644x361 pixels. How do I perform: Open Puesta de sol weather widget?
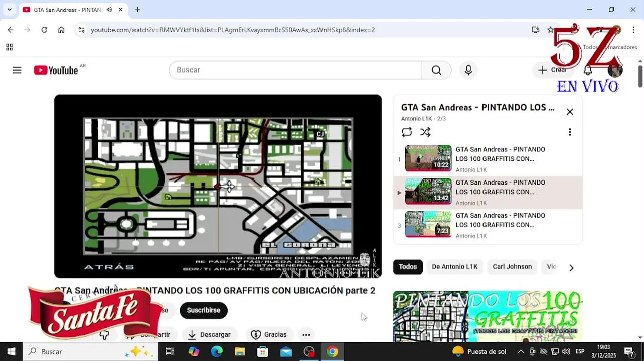(x=479, y=351)
